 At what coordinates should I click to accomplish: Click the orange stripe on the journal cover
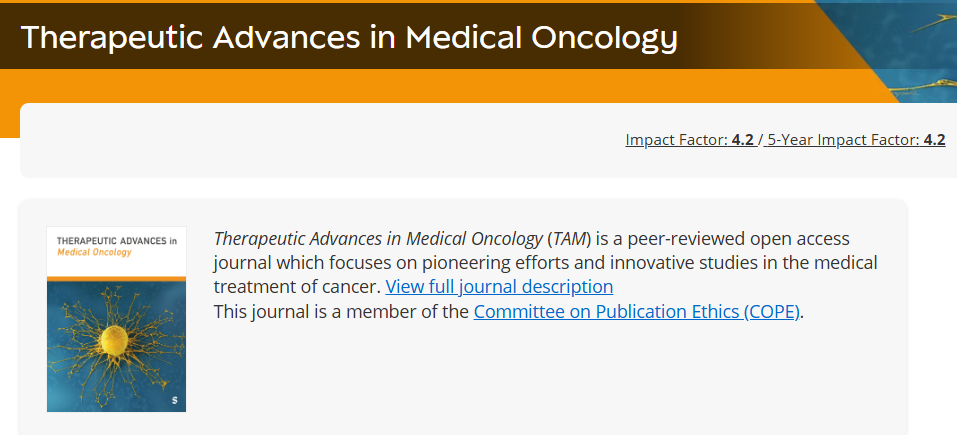point(117,278)
